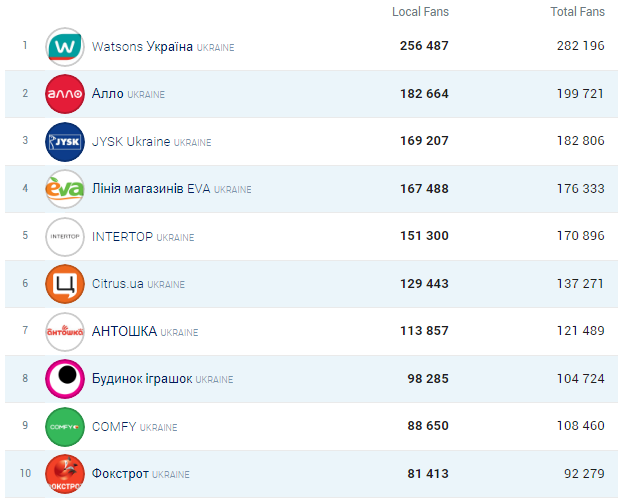Image resolution: width=623 pixels, height=499 pixels.
Task: Click the green COMFY logo
Action: pyautogui.click(x=65, y=427)
